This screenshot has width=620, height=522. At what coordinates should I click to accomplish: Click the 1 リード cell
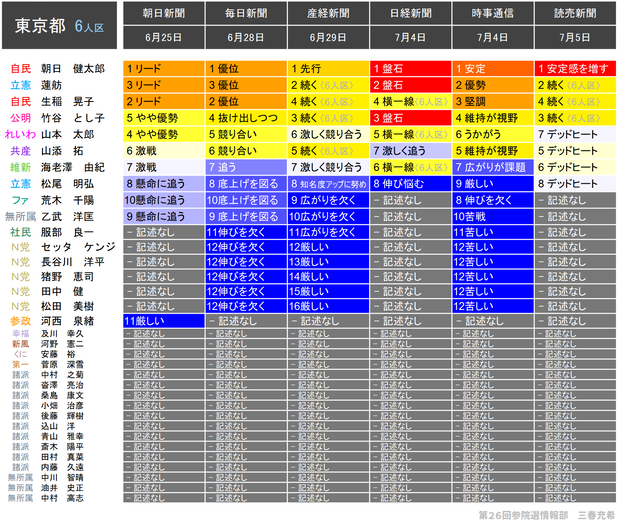pyautogui.click(x=164, y=69)
